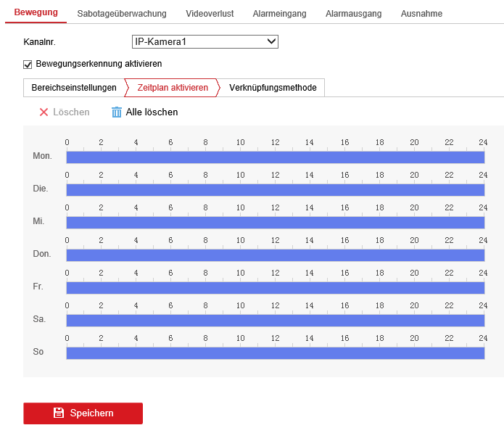Select the Alarmausgang tab
The width and height of the screenshot is (504, 441).
(x=353, y=14)
